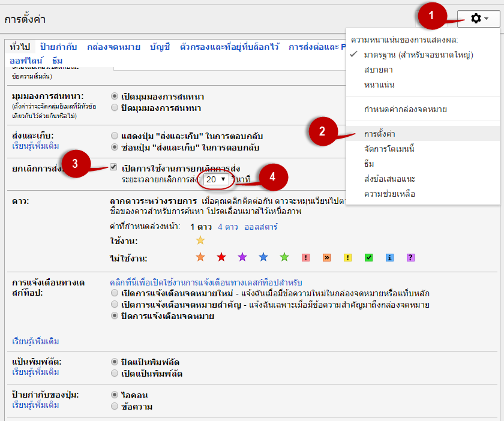Select the blue info icon
The image size is (504, 421).
point(389,258)
